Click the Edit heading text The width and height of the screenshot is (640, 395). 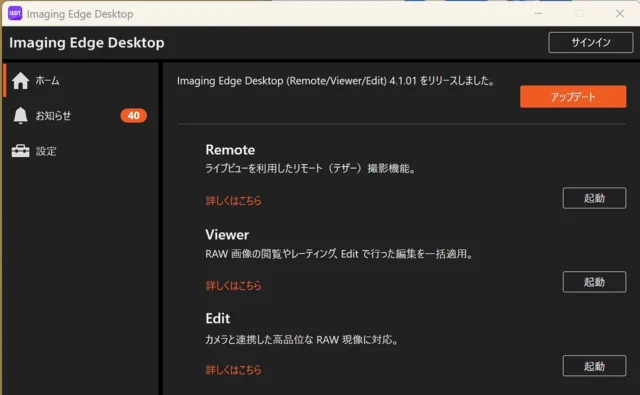tap(218, 318)
